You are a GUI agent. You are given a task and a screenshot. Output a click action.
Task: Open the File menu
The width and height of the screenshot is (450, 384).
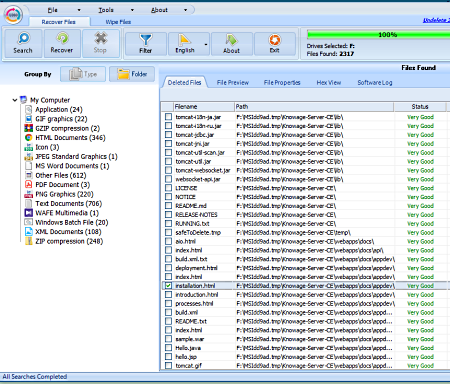tap(53, 10)
